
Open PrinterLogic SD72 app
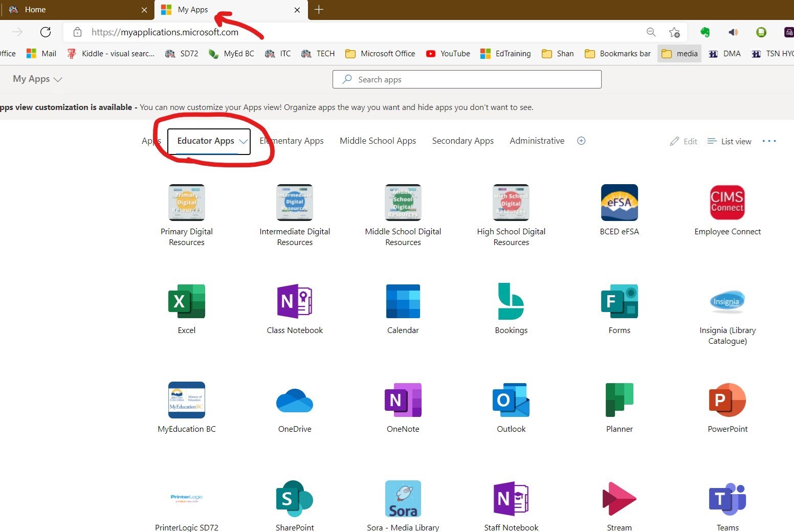tap(186, 498)
